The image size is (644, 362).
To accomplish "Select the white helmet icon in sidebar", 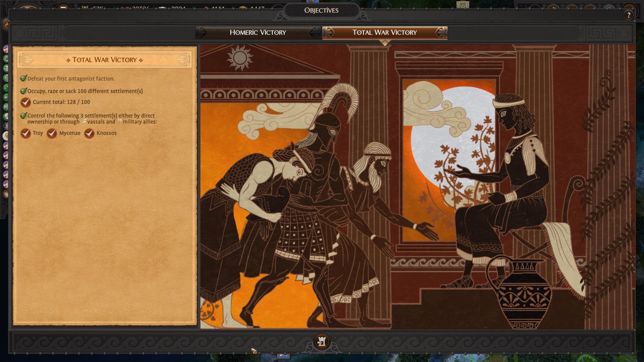I will point(6,136).
